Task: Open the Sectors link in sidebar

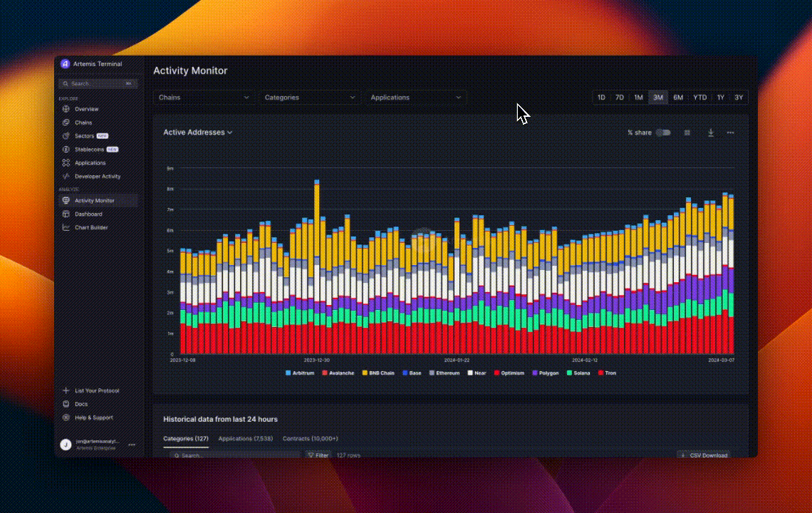Action: (85, 136)
